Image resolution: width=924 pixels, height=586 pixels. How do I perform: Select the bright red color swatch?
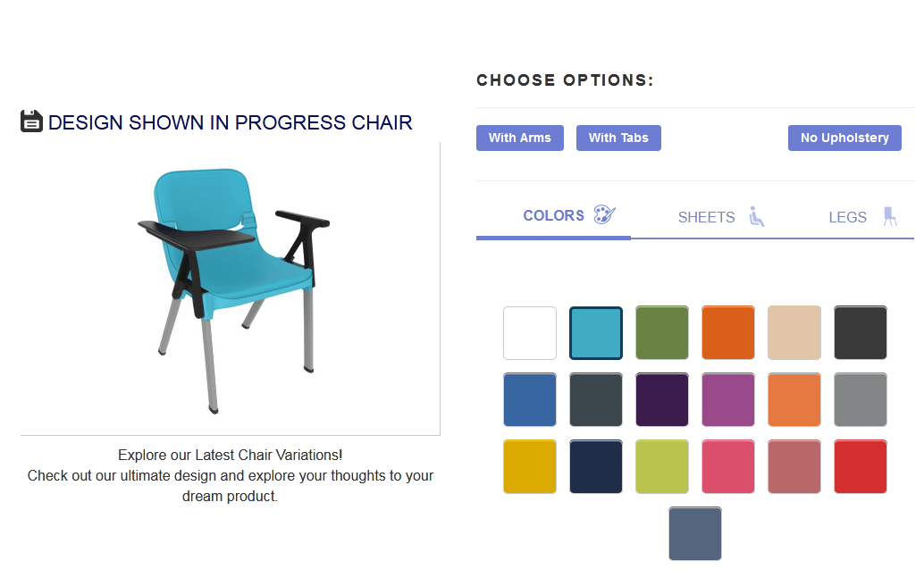[x=861, y=466]
